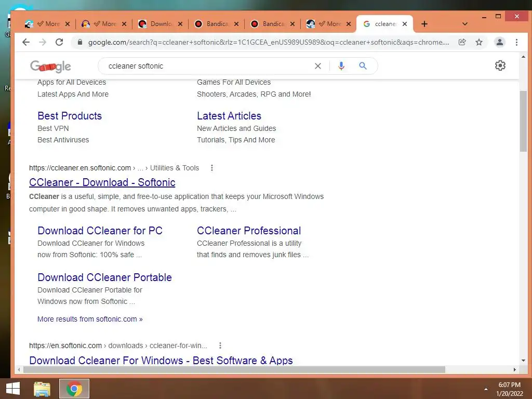The image size is (532, 399).
Task: Open Download CCleaner Portable link
Action: tap(104, 277)
